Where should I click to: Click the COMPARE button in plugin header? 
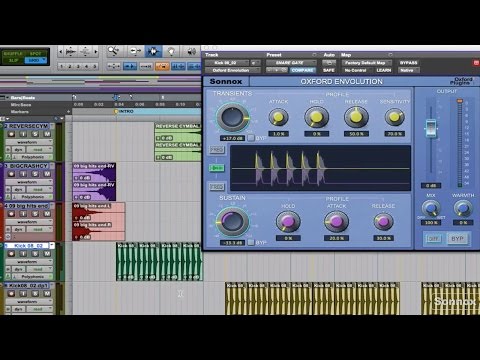(303, 70)
